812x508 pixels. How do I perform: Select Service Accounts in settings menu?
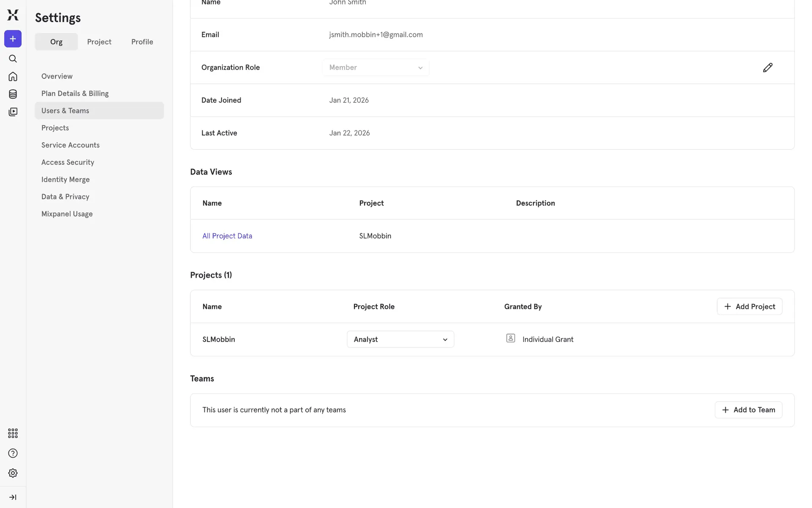tap(71, 145)
